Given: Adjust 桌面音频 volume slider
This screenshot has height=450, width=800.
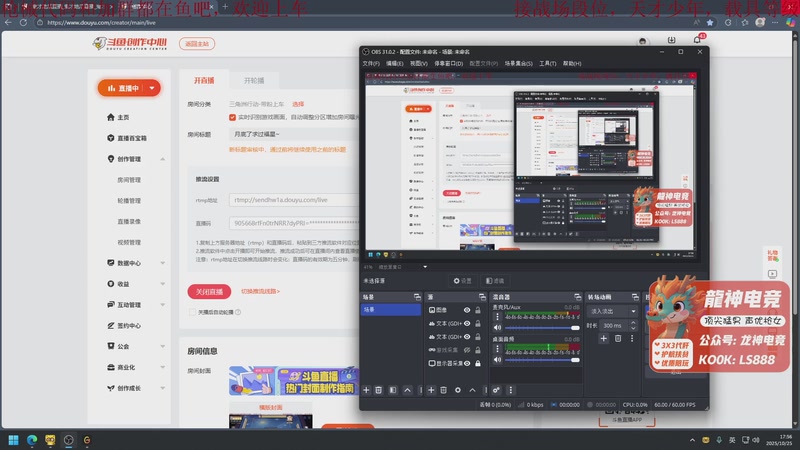Looking at the screenshot, I should pos(542,360).
